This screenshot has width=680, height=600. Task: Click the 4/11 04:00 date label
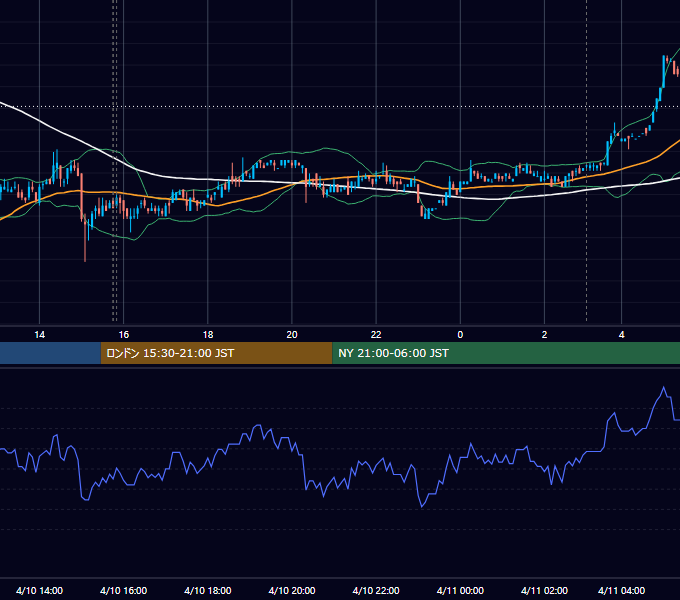coord(621,590)
